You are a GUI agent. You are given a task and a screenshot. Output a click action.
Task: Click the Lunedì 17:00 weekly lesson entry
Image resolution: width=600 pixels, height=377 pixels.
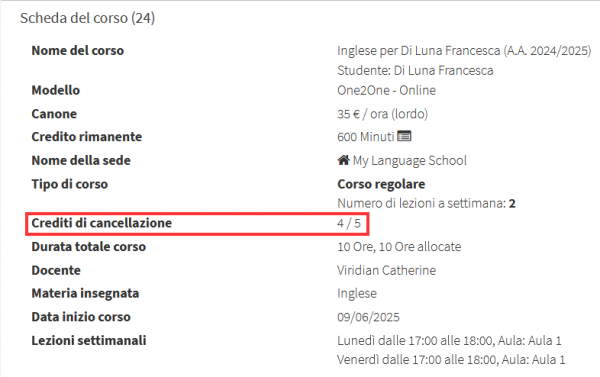pos(449,340)
